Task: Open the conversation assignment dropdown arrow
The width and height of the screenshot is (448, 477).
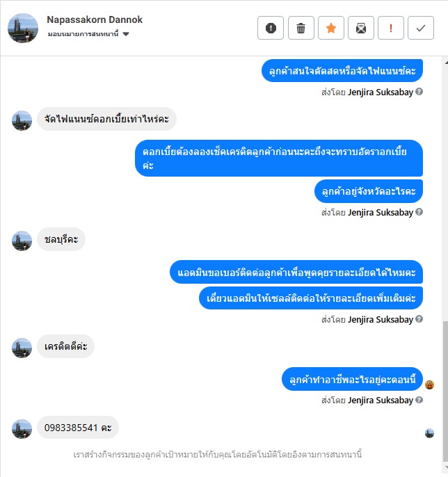Action: click(x=126, y=34)
